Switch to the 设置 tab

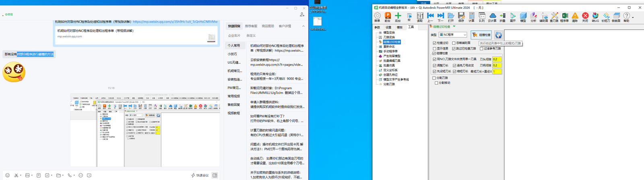tap(388, 27)
